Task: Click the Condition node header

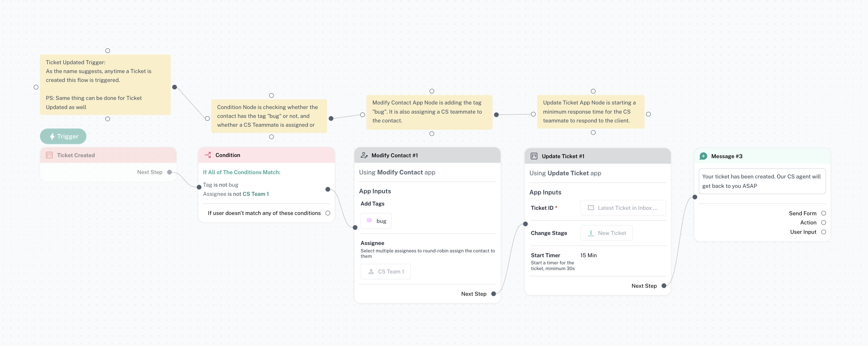Action: coord(266,155)
